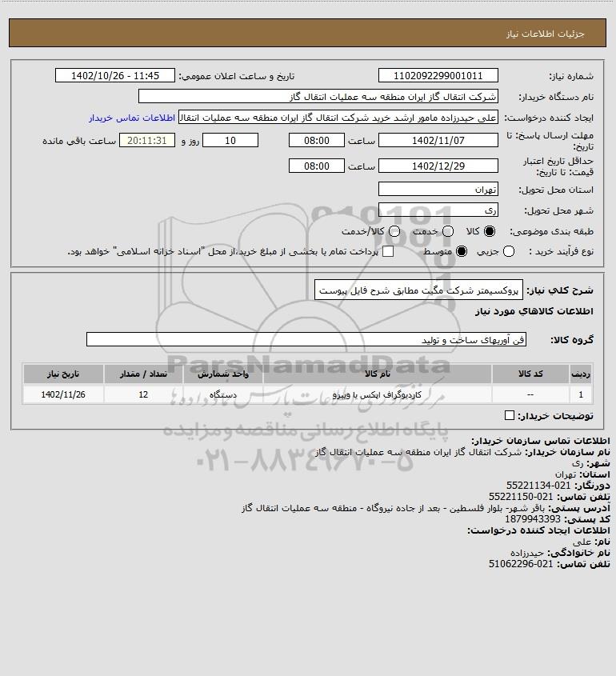The height and width of the screenshot is (676, 616).
Task: Click the remaining days field showing 10
Action: [230, 140]
